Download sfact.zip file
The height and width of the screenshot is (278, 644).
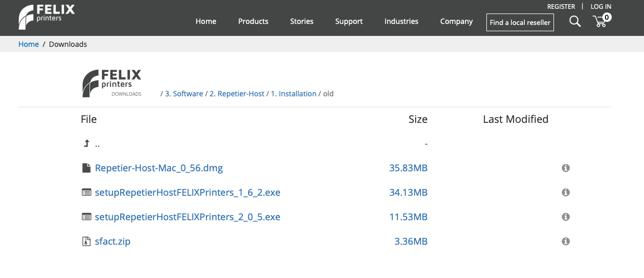(x=112, y=242)
